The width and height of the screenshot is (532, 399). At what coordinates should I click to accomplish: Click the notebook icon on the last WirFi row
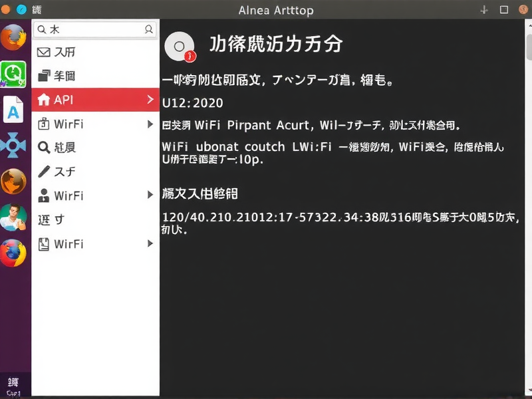(43, 244)
